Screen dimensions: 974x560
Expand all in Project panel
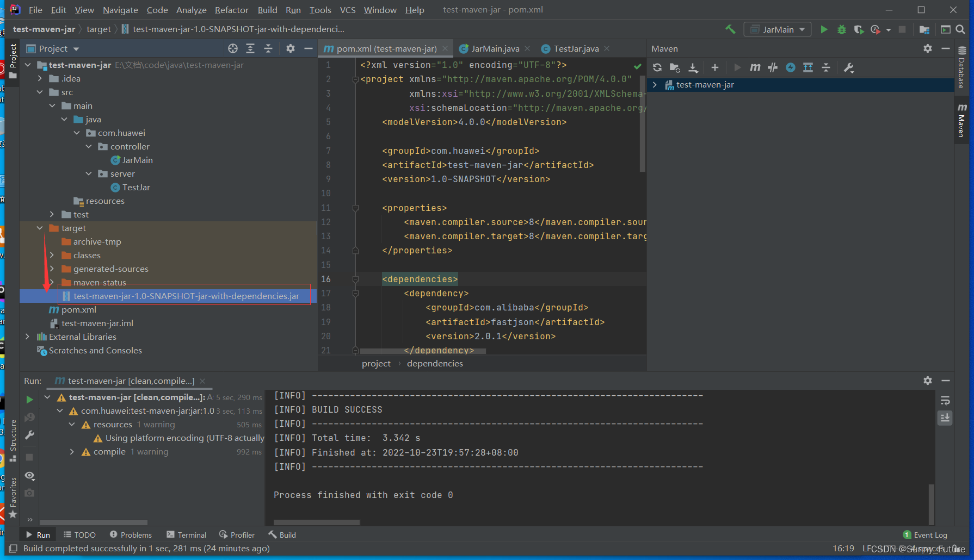click(250, 48)
